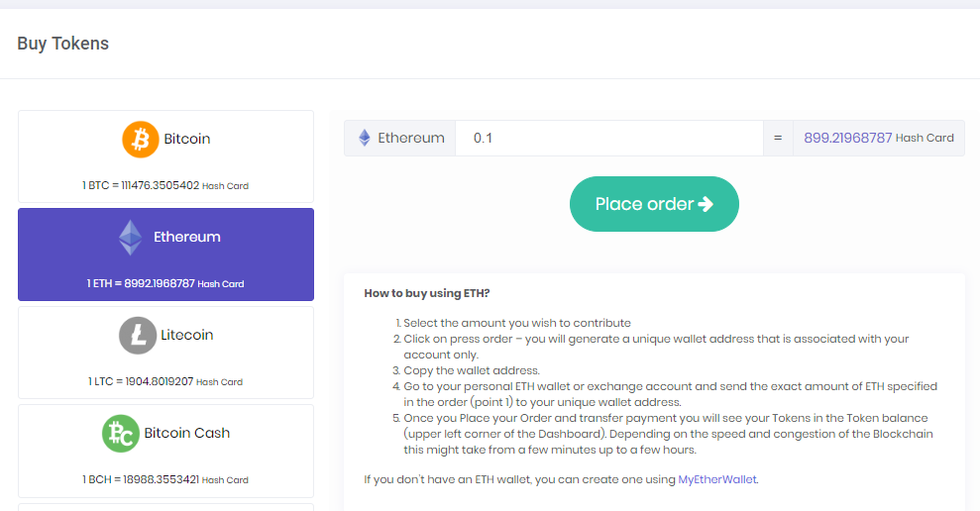Choose the Bitcoin Cash payment label
This screenshot has width=980, height=511.
187,434
